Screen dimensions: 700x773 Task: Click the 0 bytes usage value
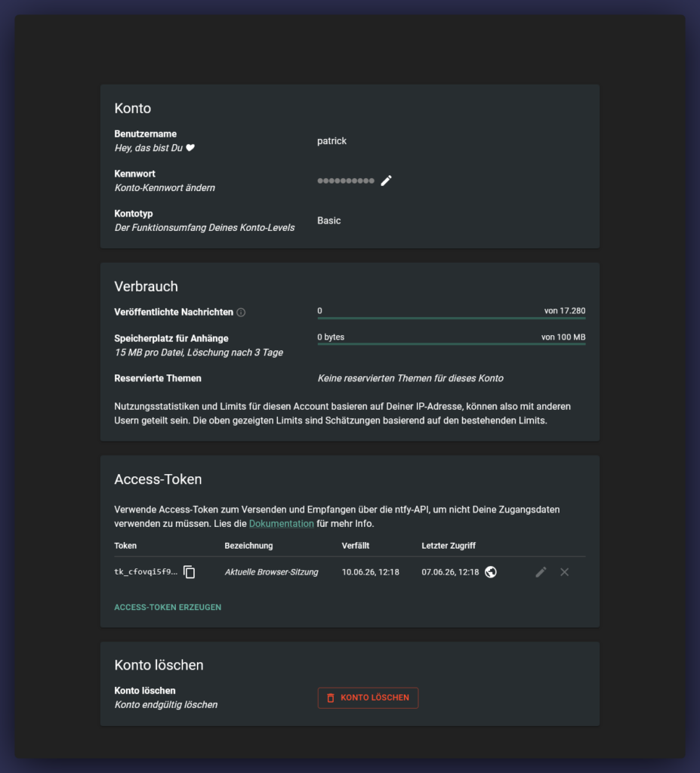(331, 337)
